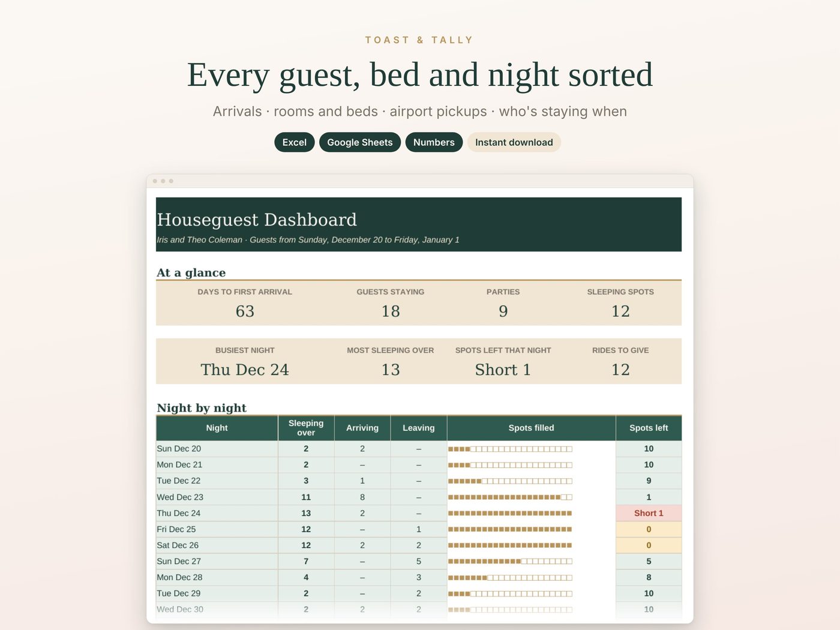Select the 'Night by night' section heading

(202, 408)
